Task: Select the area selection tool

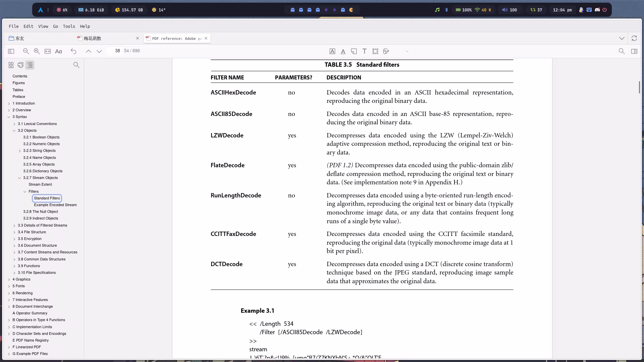Action: (375, 51)
